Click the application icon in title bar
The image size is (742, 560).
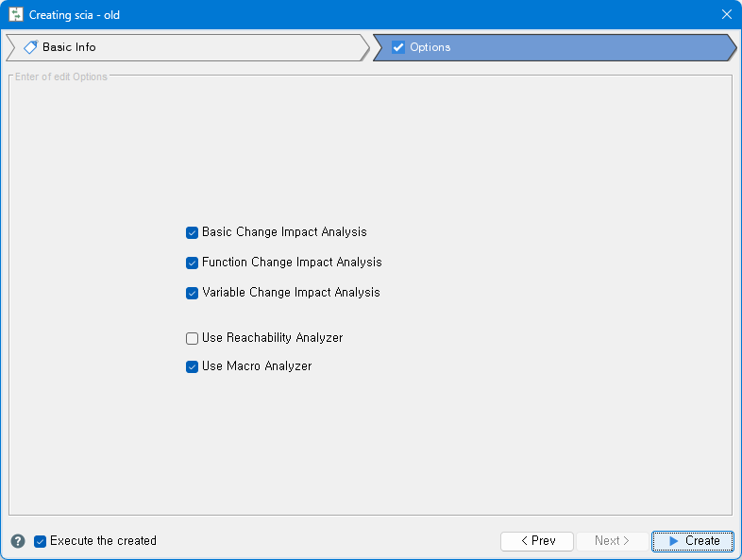(x=16, y=15)
